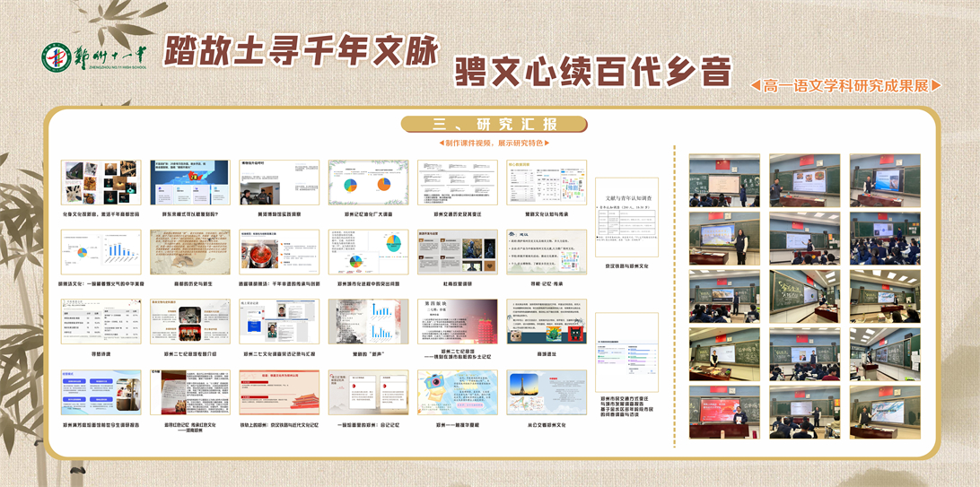The width and height of the screenshot is (980, 487).
Task: Open the dark photo collage slide thumbnail
Action: click(101, 183)
